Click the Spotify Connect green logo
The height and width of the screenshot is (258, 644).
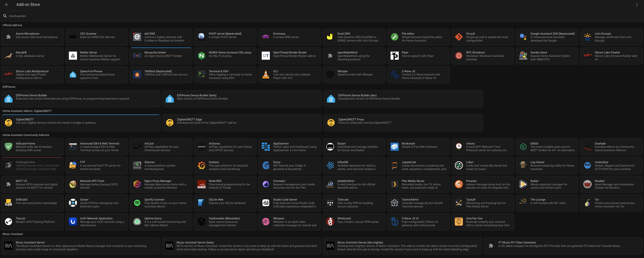click(137, 203)
